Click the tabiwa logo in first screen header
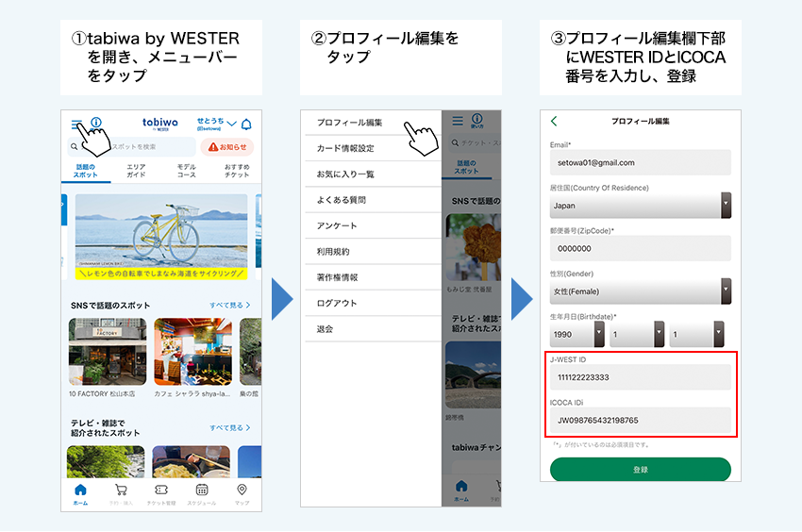Screen dimensions: 802x532 point(160,124)
